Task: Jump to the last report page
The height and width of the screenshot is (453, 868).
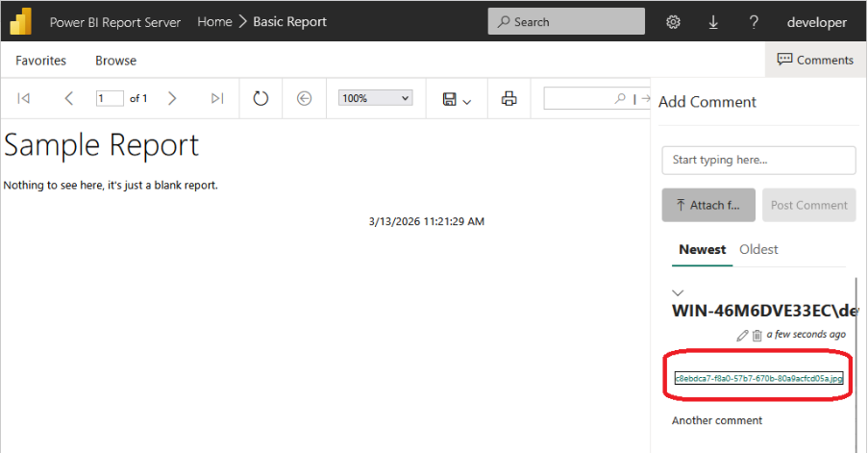Action: point(217,98)
